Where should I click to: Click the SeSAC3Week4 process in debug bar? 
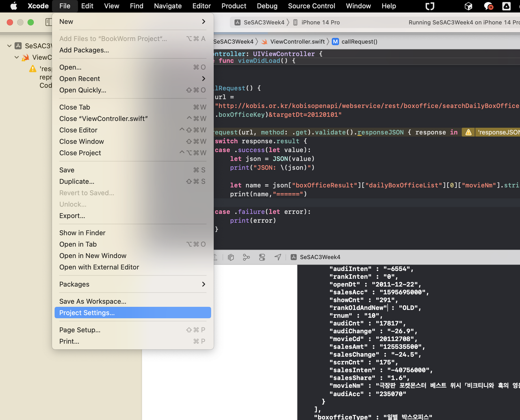coord(316,257)
